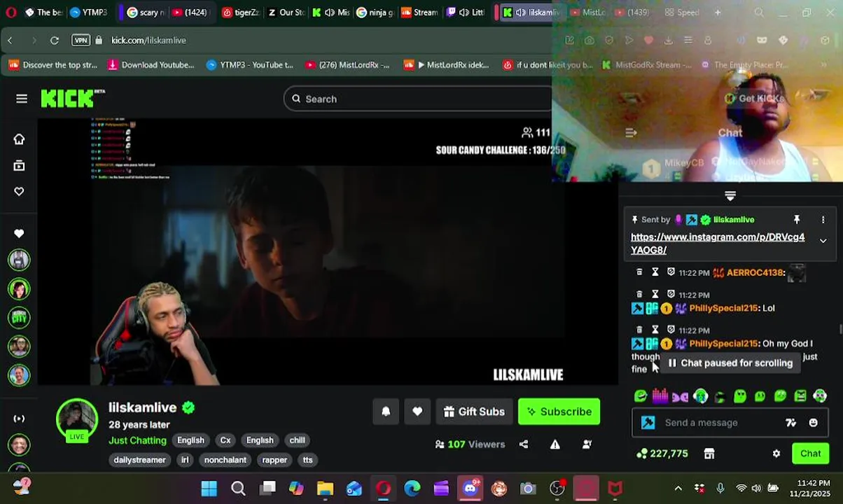Click the Gift Subs button
This screenshot has height=504, width=843.
[474, 412]
